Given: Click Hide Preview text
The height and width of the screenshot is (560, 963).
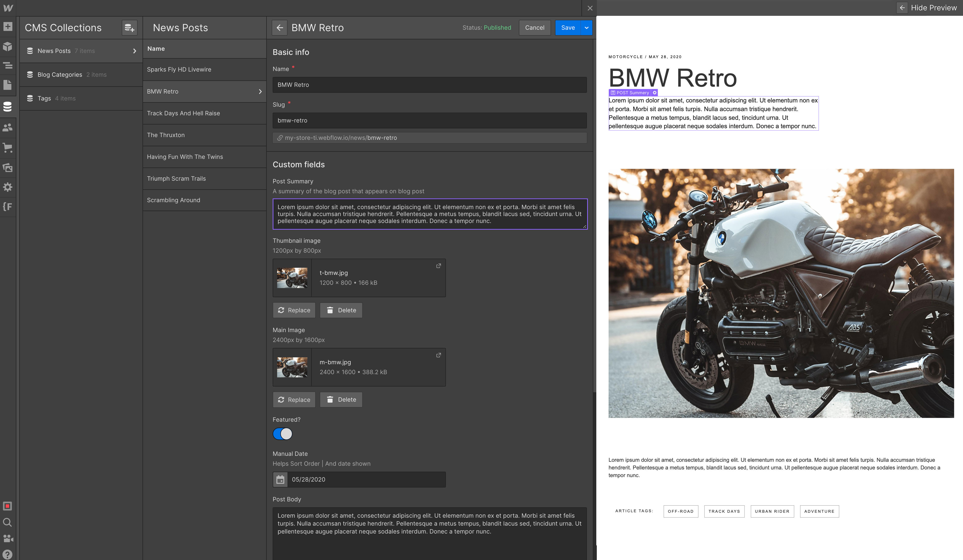Looking at the screenshot, I should click(934, 8).
